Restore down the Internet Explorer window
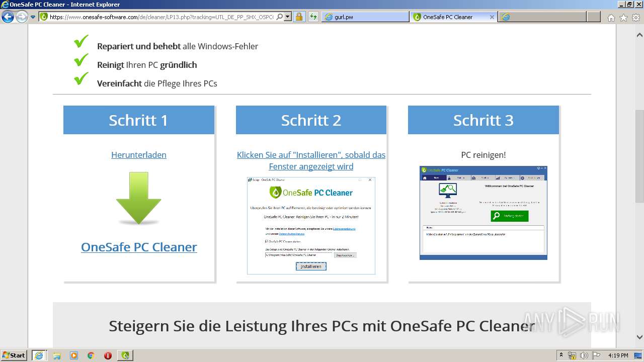The width and height of the screenshot is (644, 362). tap(629, 5)
